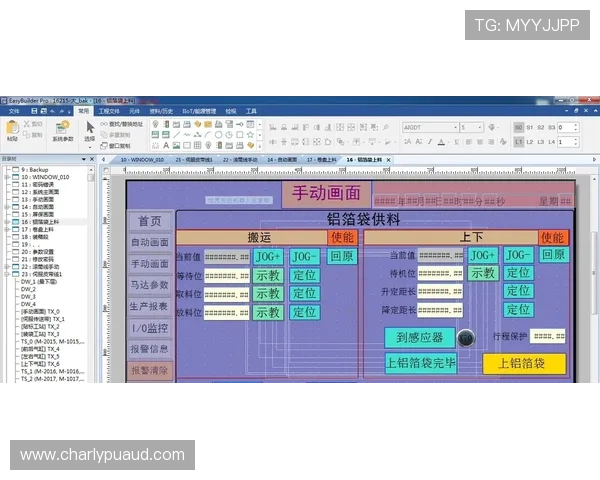Click the increase font size icon
Screen dimensions: 600x480
click(x=408, y=142)
